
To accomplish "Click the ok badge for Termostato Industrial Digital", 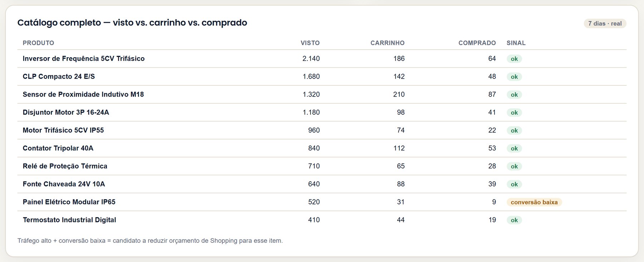I will click(x=514, y=220).
